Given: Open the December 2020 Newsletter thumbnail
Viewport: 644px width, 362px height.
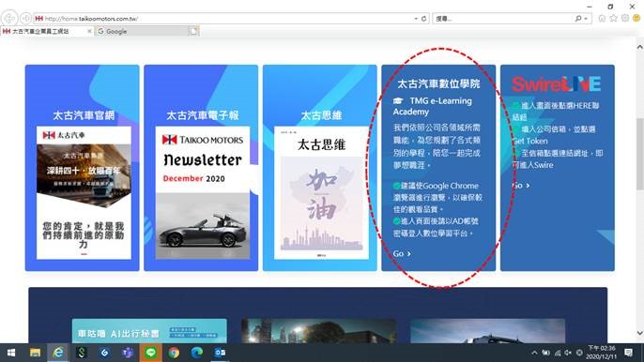Looking at the screenshot, I should coord(203,193).
